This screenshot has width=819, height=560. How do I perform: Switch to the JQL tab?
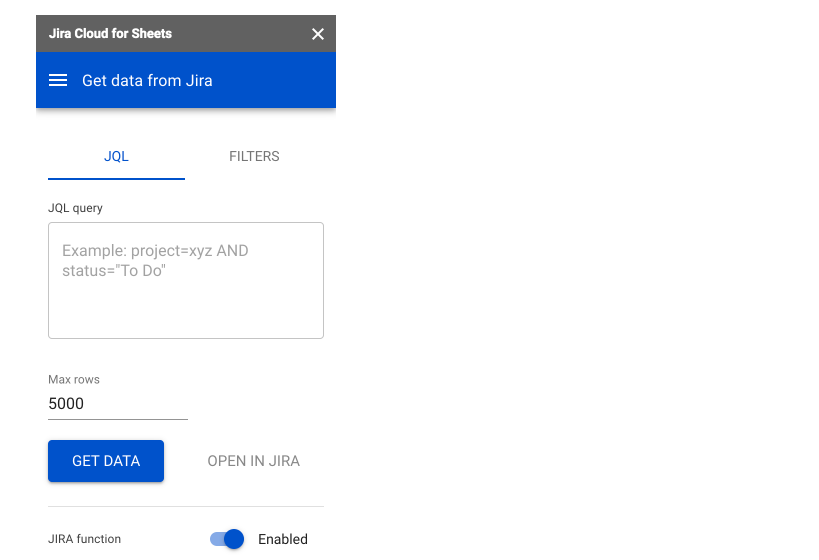(x=116, y=157)
